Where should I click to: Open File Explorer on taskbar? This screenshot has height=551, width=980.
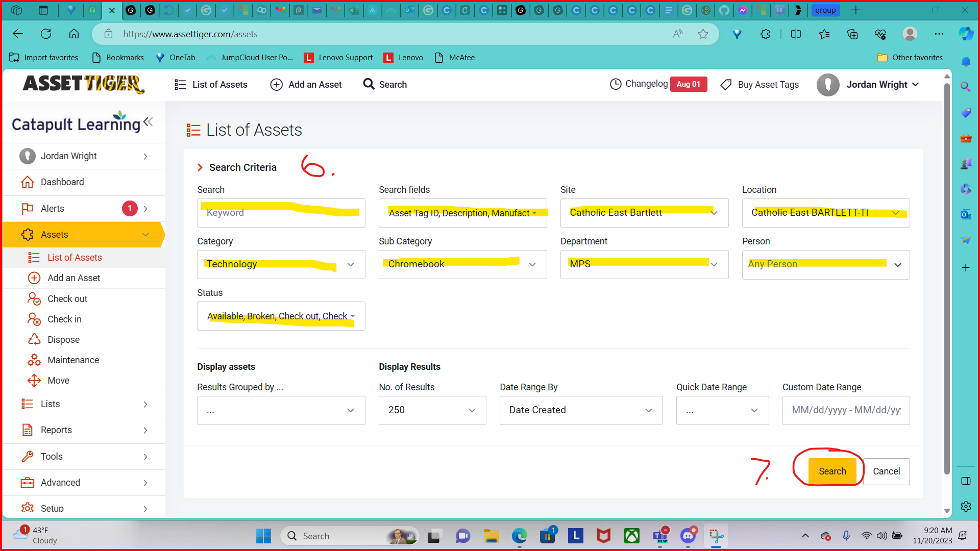(491, 536)
